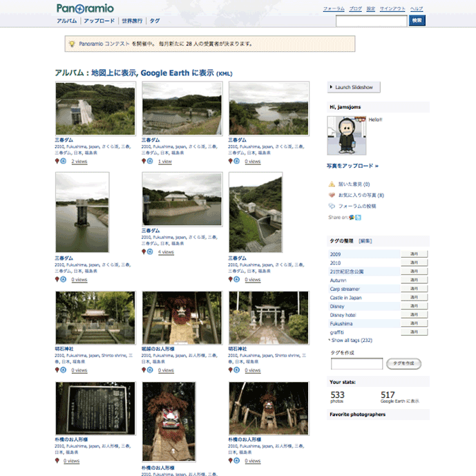The width and height of the screenshot is (476, 476).
Task: Open the black signboard photo thumbnail
Action: click(x=95, y=408)
